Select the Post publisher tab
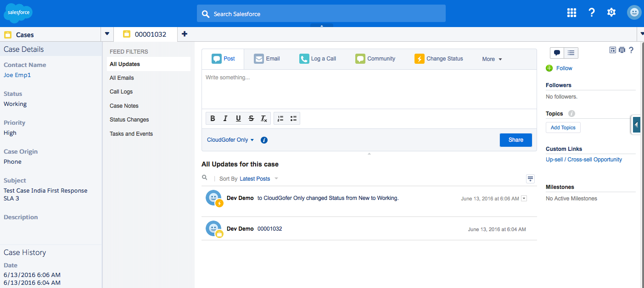 (x=223, y=59)
